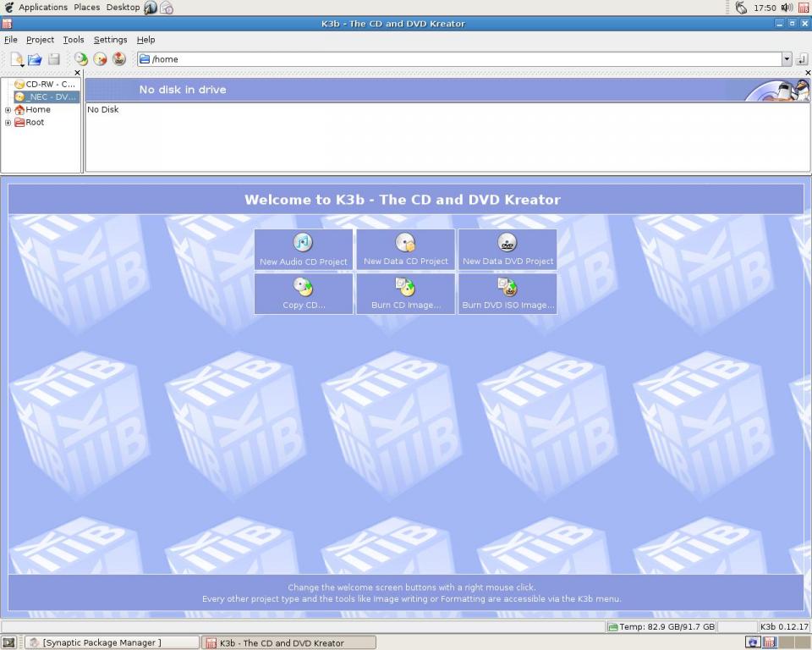Click the web browser launcher in top panel
This screenshot has height=650, width=812.
[151, 8]
